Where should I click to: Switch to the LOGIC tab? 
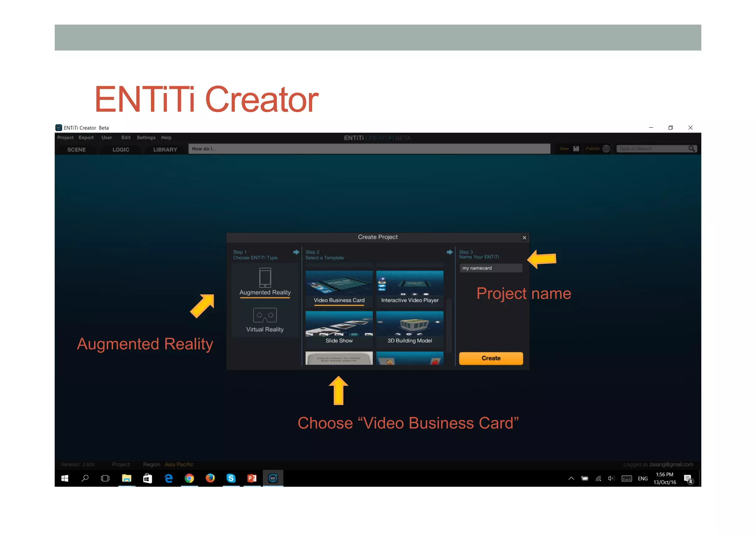click(x=121, y=149)
